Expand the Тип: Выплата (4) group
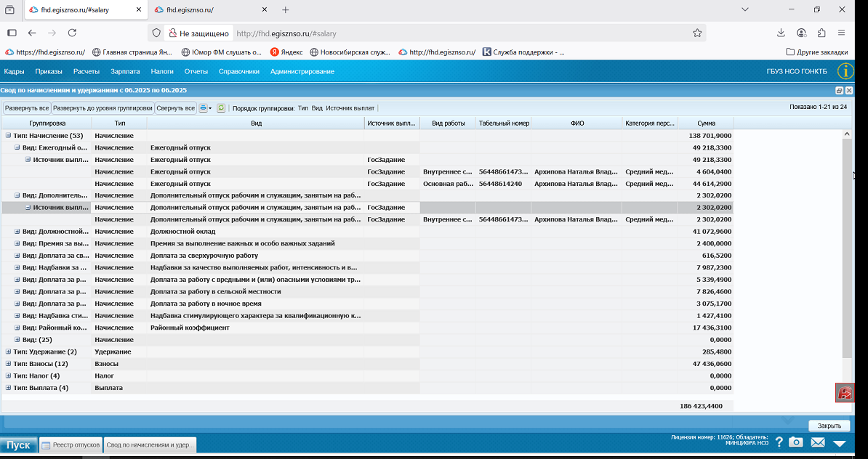Viewport: 868px width, 459px height. pos(8,388)
